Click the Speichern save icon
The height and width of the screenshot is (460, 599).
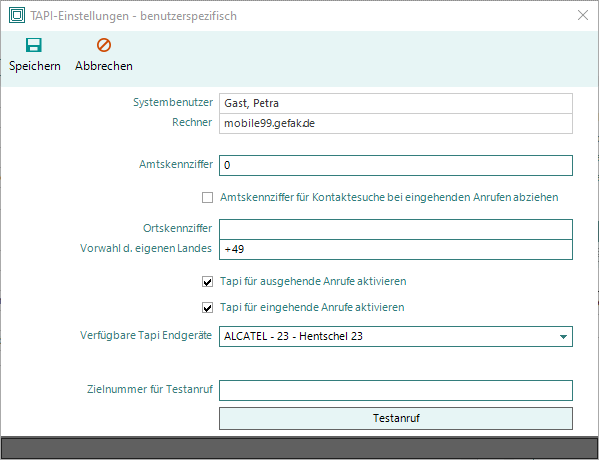point(34,45)
